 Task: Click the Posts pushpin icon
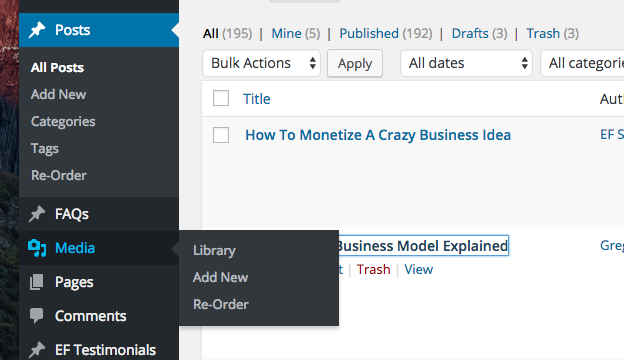coord(37,30)
